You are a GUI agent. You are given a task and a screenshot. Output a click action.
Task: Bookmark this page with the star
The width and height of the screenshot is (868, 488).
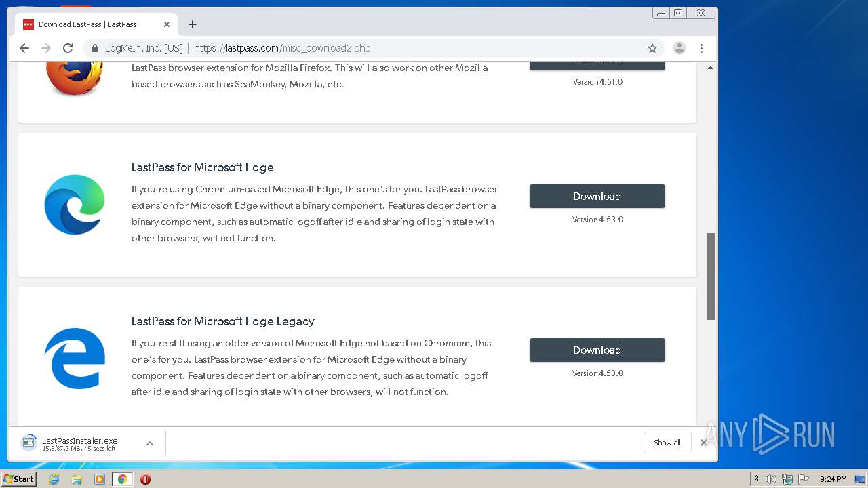(x=652, y=48)
